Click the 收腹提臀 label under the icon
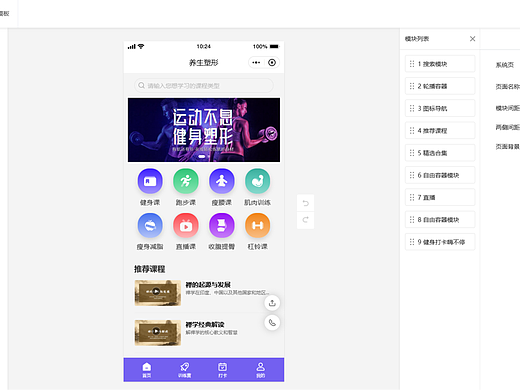 (222, 247)
